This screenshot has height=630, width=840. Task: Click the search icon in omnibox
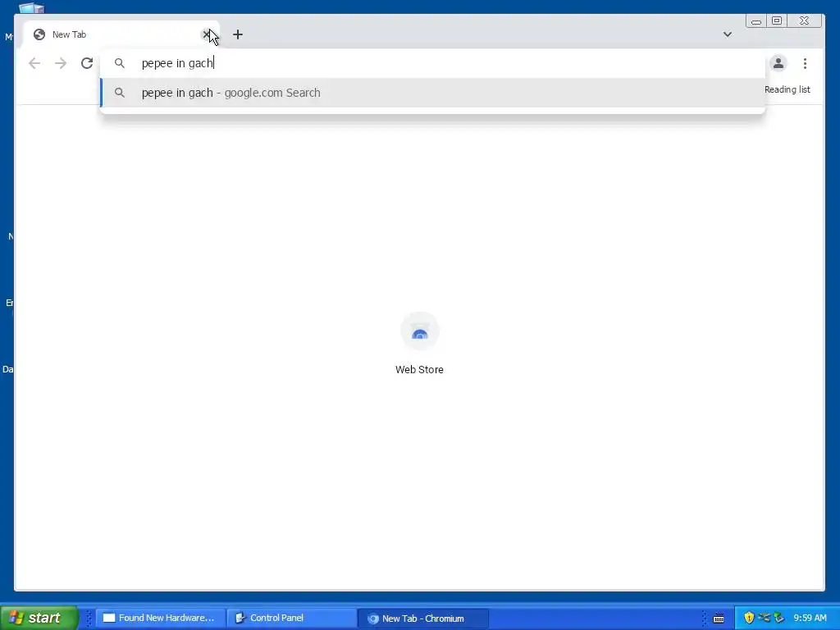120,63
